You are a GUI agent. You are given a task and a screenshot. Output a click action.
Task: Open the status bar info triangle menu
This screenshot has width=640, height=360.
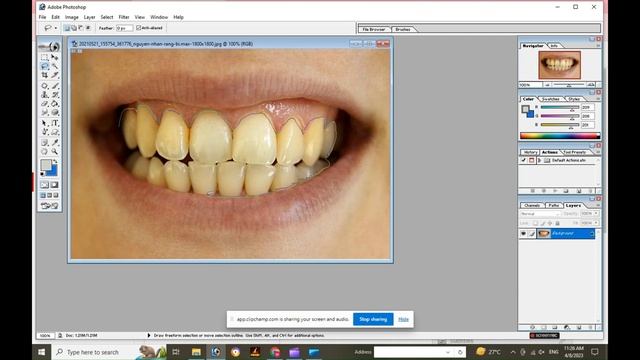149,335
